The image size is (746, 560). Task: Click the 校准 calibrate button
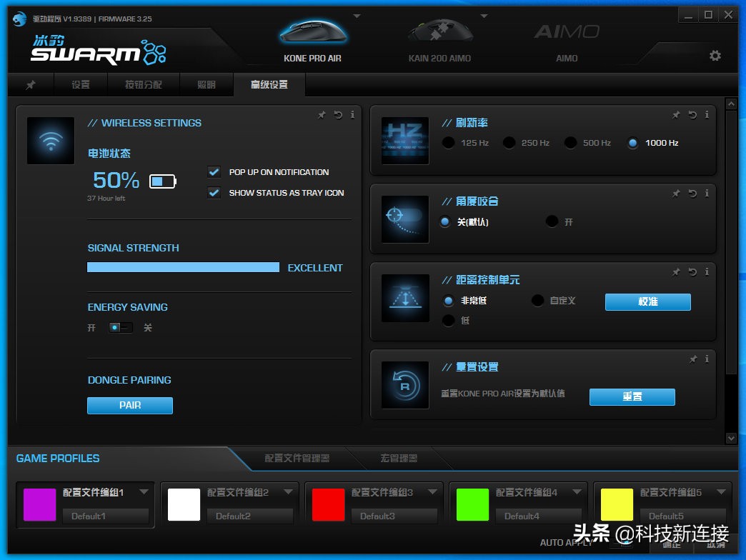pyautogui.click(x=647, y=302)
